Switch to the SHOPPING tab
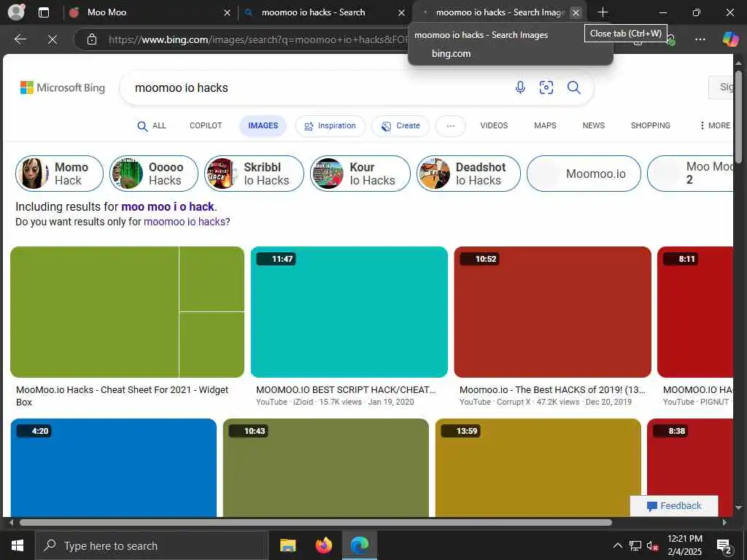The width and height of the screenshot is (747, 560). 650,125
